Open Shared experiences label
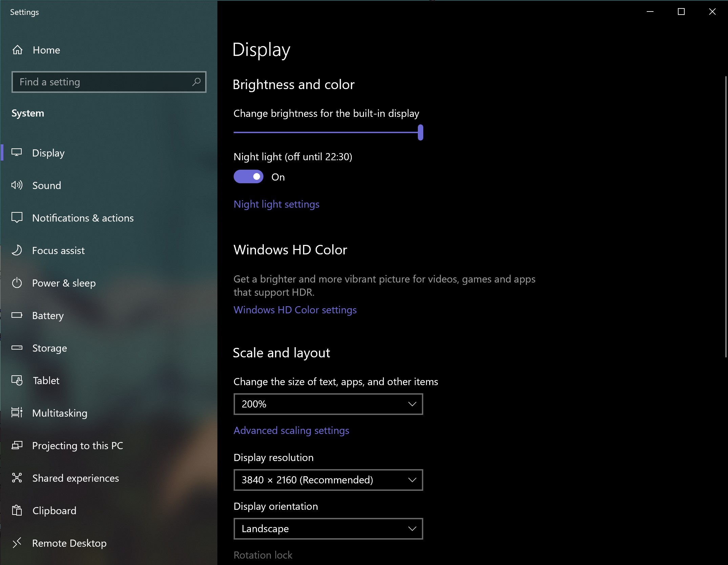Image resolution: width=728 pixels, height=565 pixels. tap(76, 478)
